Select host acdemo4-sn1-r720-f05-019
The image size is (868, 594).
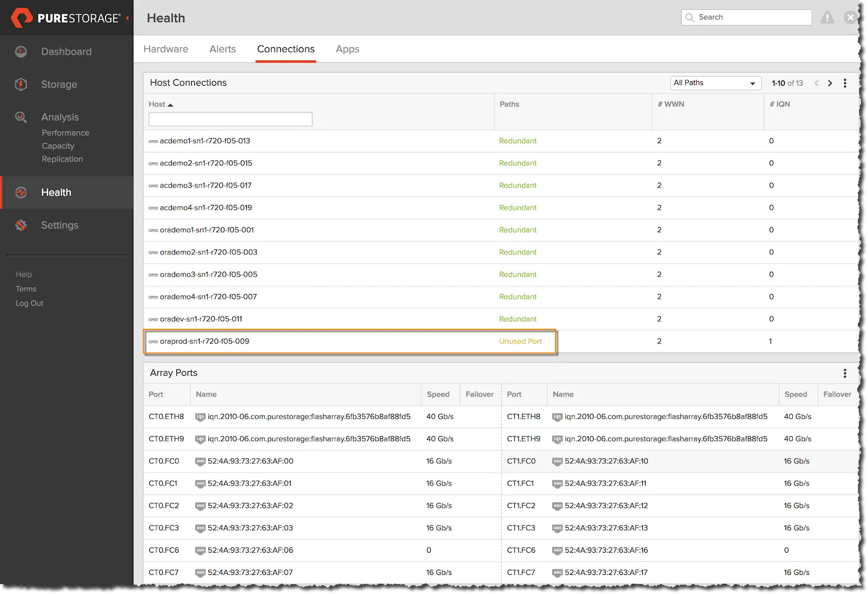pyautogui.click(x=206, y=208)
